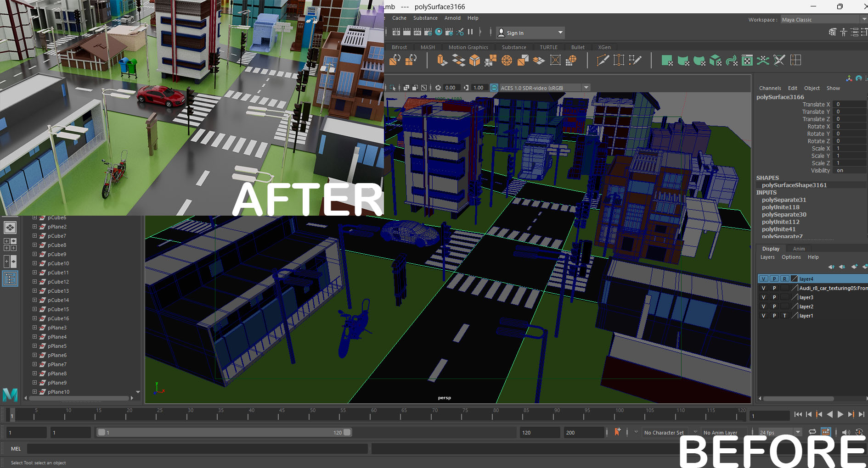Image resolution: width=868 pixels, height=468 pixels.
Task: Open the Sign In dropdown
Action: coord(530,33)
